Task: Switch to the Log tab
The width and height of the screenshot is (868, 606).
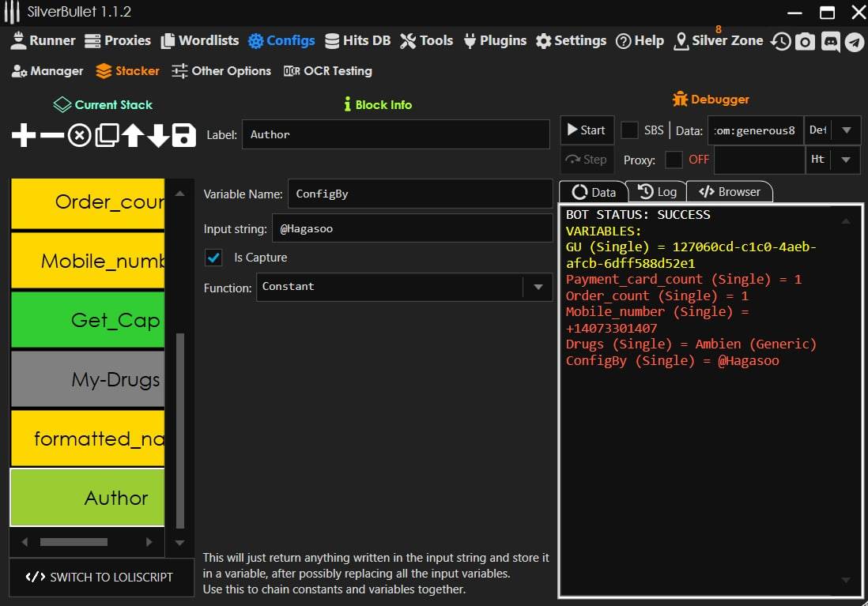Action: pyautogui.click(x=656, y=192)
